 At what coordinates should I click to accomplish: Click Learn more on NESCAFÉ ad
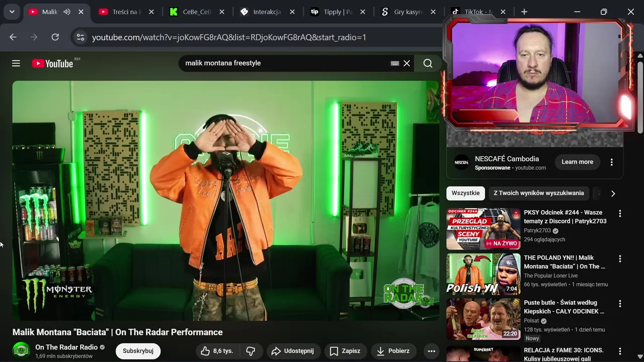(577, 162)
